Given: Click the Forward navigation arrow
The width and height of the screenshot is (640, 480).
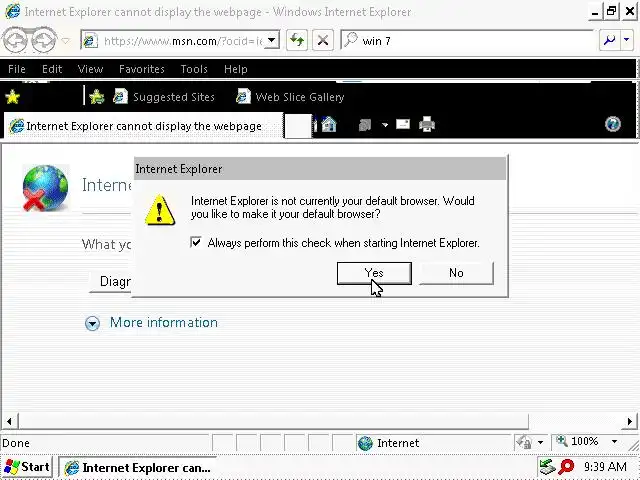Looking at the screenshot, I should click(x=43, y=41).
